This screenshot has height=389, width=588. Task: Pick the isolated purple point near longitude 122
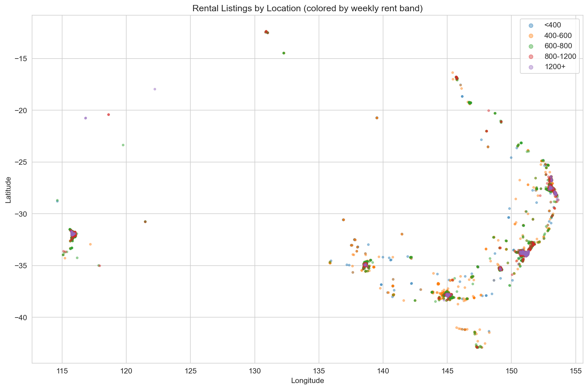pyautogui.click(x=155, y=89)
